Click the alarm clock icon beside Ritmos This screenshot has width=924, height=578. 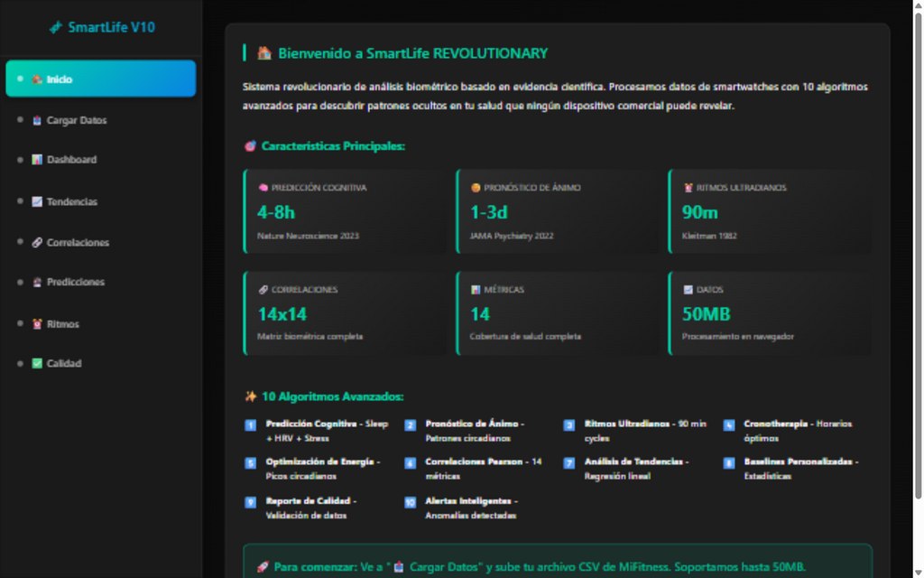(x=37, y=324)
